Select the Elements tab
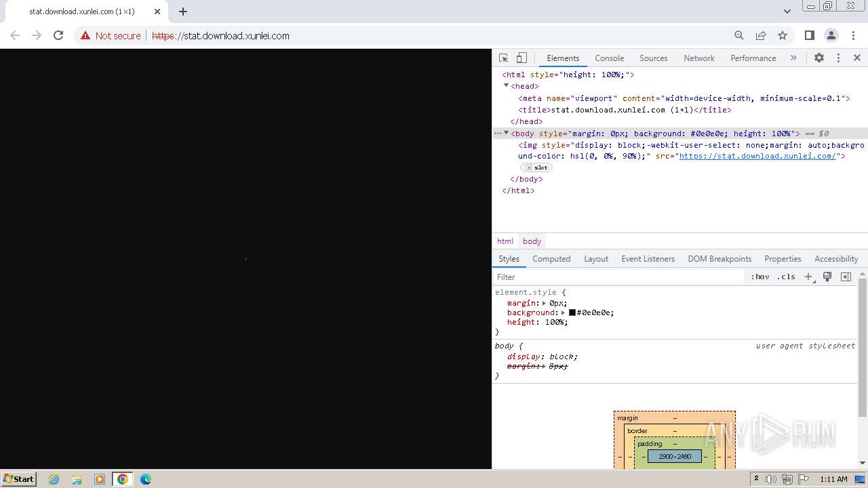Screen dimensions: 868x488 pos(563,58)
